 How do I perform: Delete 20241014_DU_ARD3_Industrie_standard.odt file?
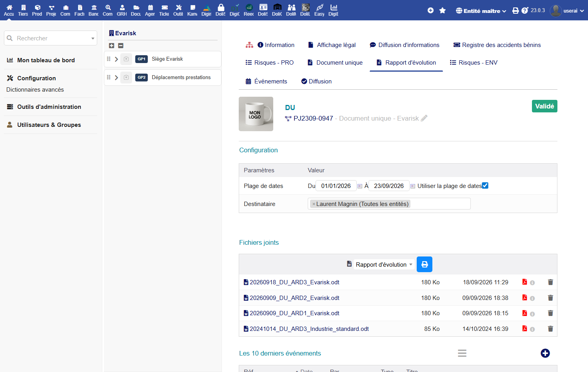[x=550, y=329]
